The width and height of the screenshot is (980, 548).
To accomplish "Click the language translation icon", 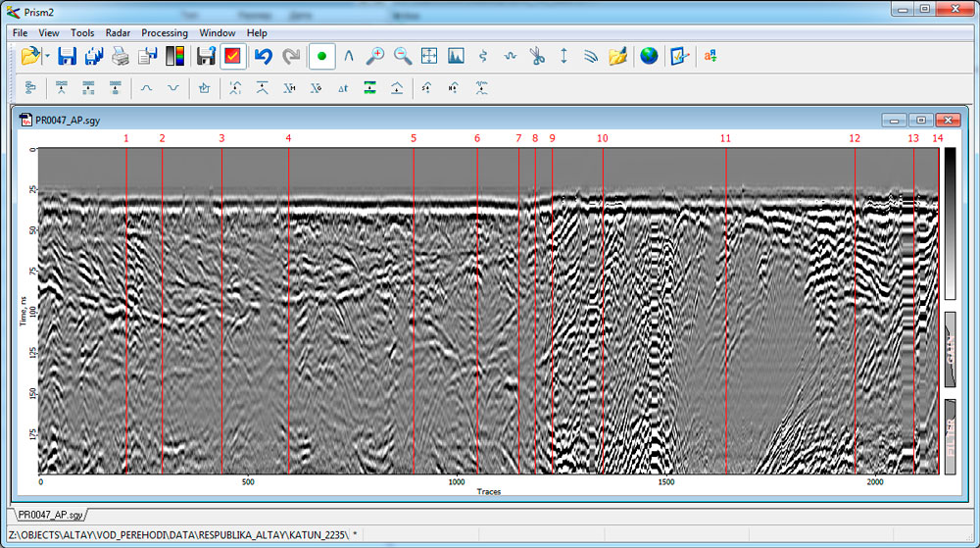I will point(710,57).
